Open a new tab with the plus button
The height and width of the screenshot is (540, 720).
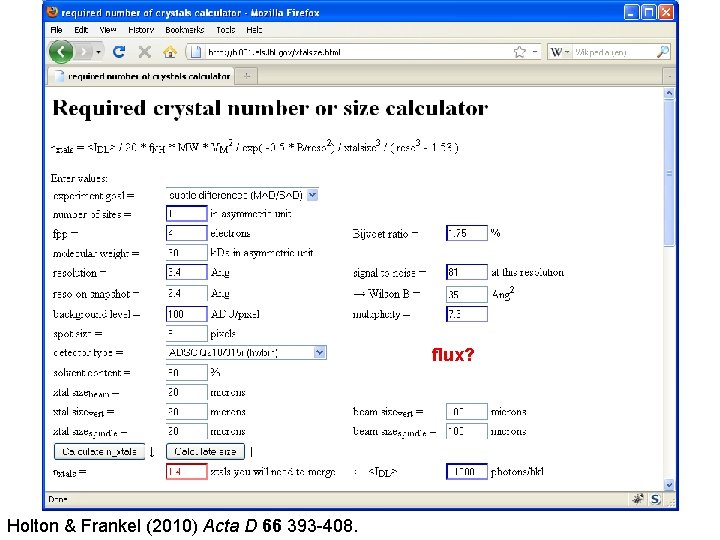(247, 76)
